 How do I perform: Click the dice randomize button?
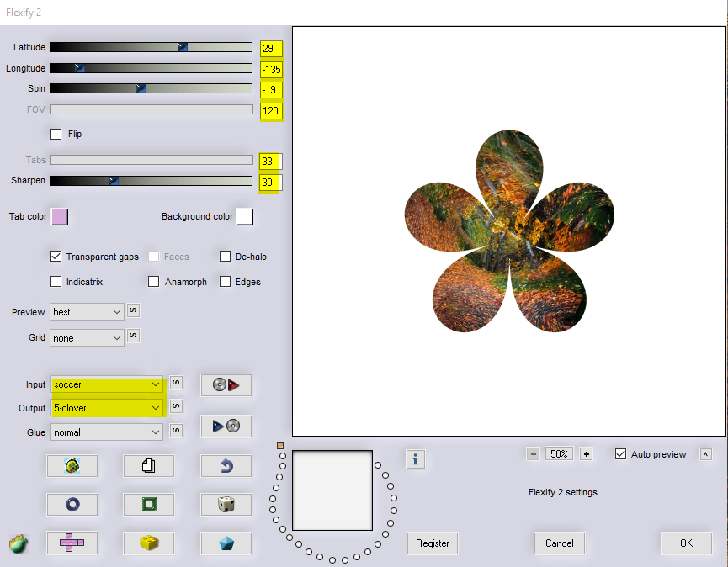(x=226, y=505)
